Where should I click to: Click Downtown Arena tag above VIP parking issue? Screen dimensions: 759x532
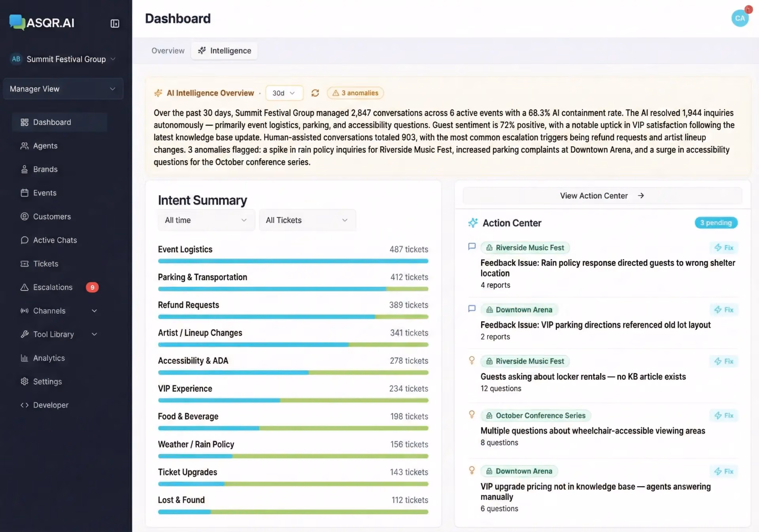pos(519,310)
